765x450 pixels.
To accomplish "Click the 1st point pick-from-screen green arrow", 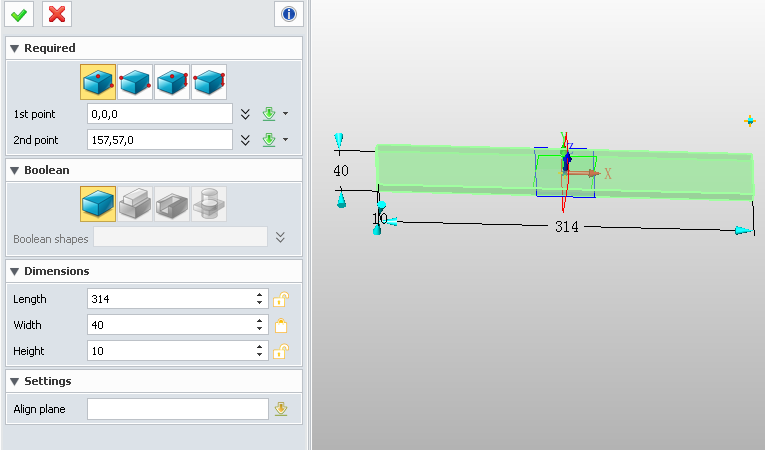I will 269,114.
